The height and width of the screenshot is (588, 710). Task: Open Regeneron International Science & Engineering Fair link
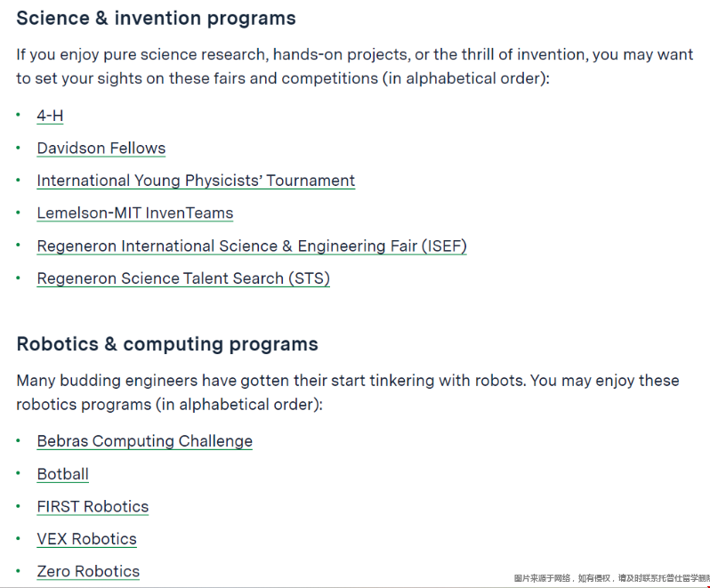click(251, 246)
